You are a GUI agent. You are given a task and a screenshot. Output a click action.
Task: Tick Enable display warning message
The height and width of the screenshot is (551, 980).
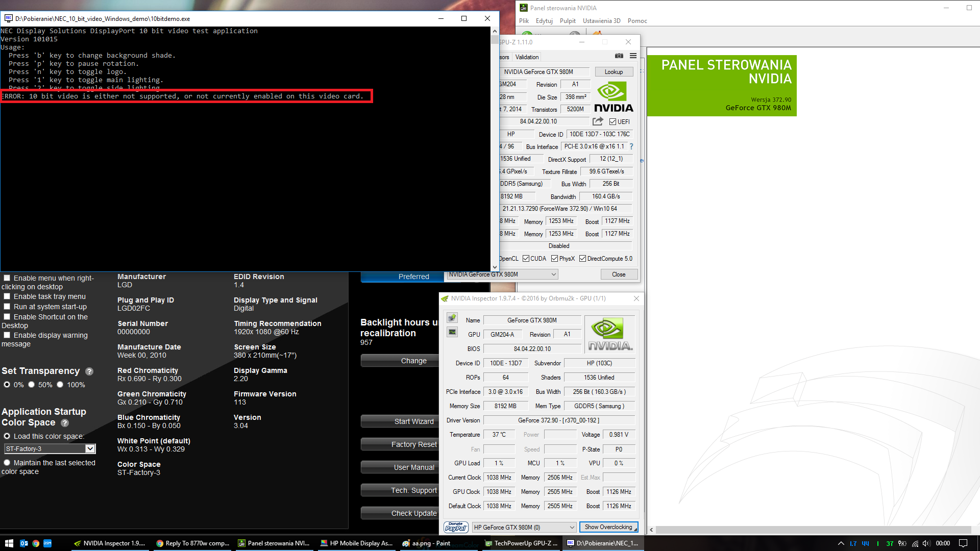tap(7, 335)
